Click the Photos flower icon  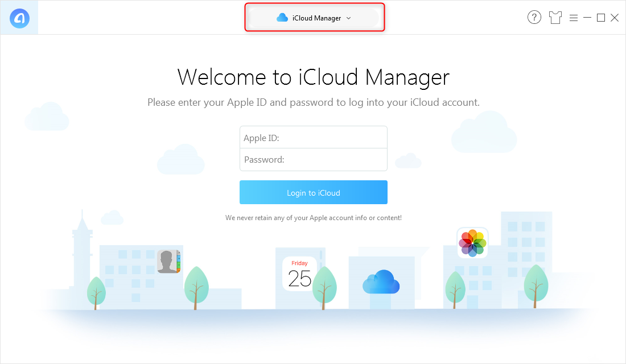coord(472,243)
